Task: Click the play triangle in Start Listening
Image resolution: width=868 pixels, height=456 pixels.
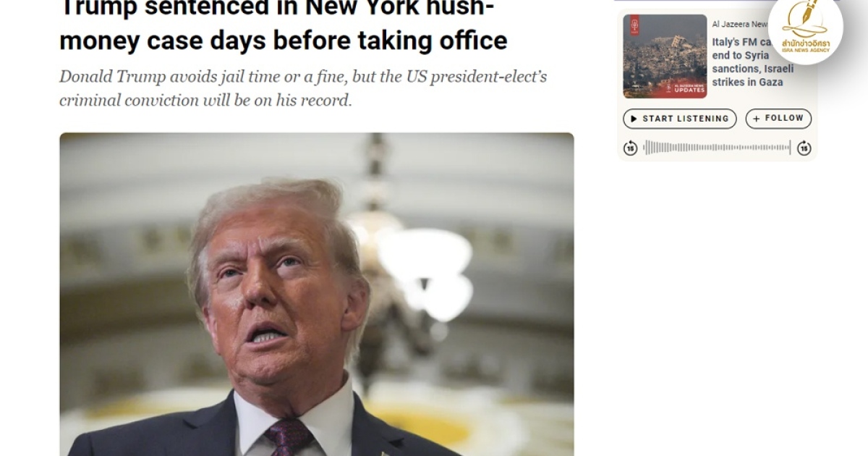Action: pyautogui.click(x=634, y=119)
